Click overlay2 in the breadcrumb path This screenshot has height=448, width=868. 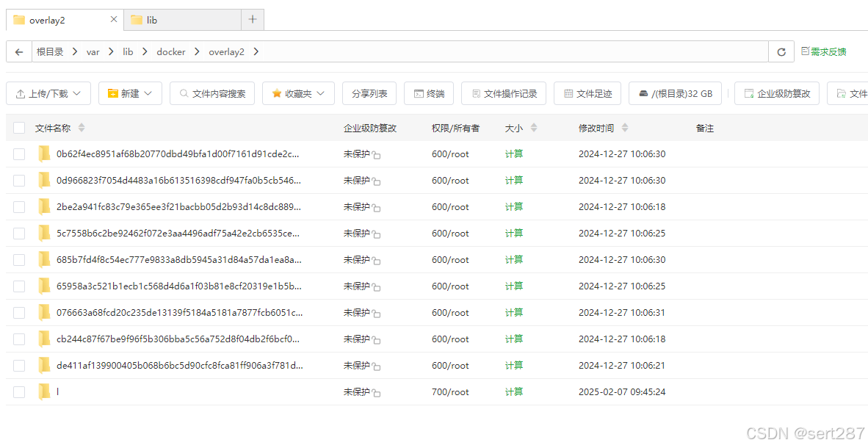[x=226, y=52]
